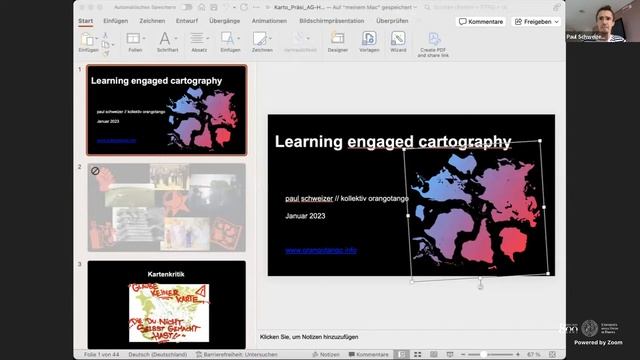Launch the Wizard icon
Screen dimensions: 640x360
pyautogui.click(x=398, y=38)
